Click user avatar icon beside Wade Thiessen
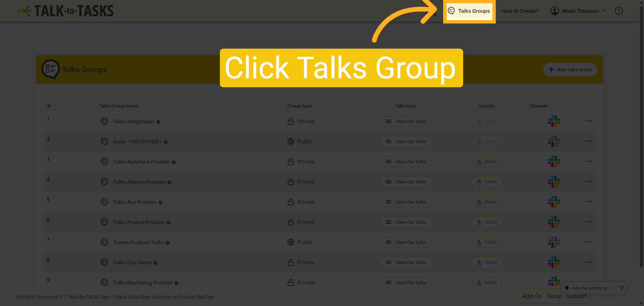Image resolution: width=644 pixels, height=306 pixels. [555, 11]
